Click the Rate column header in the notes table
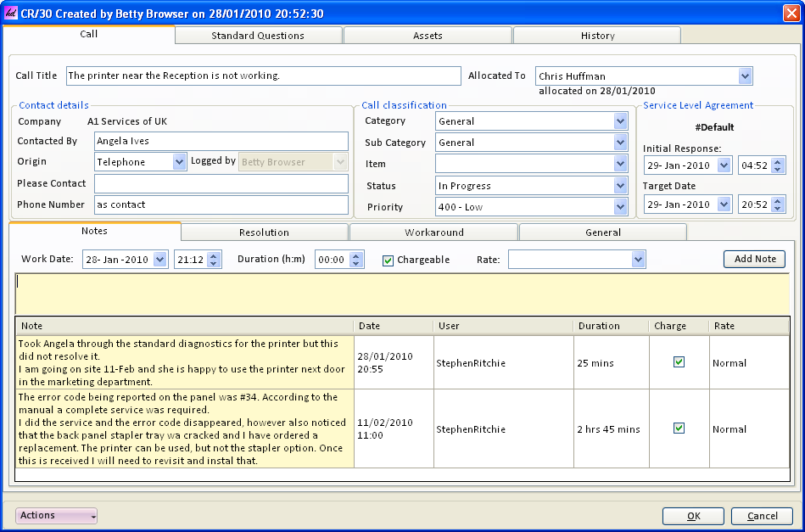This screenshot has width=805, height=532. tap(749, 326)
